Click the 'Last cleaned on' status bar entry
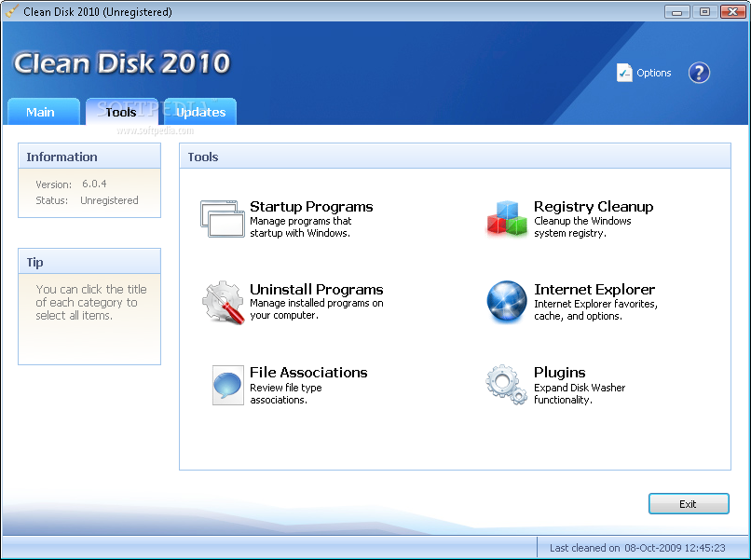The height and width of the screenshot is (560, 751). pyautogui.click(x=637, y=548)
